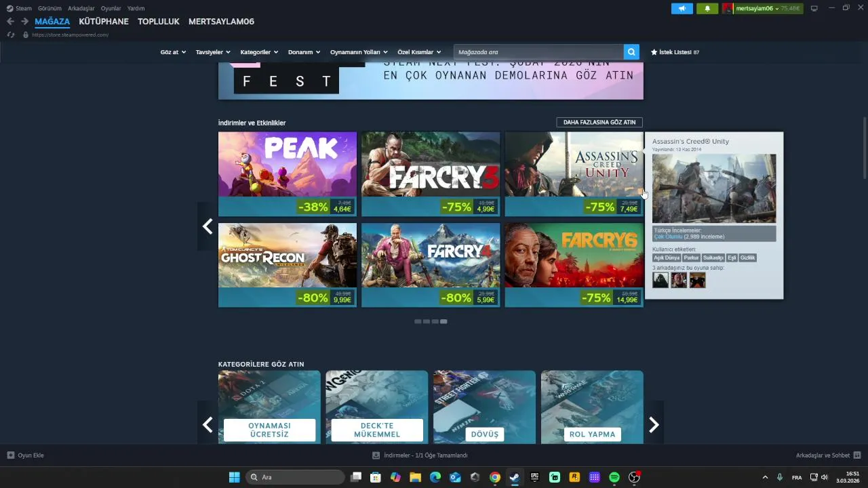The height and width of the screenshot is (488, 868).
Task: Click the page vertical scrollbar thumb
Action: (x=865, y=149)
